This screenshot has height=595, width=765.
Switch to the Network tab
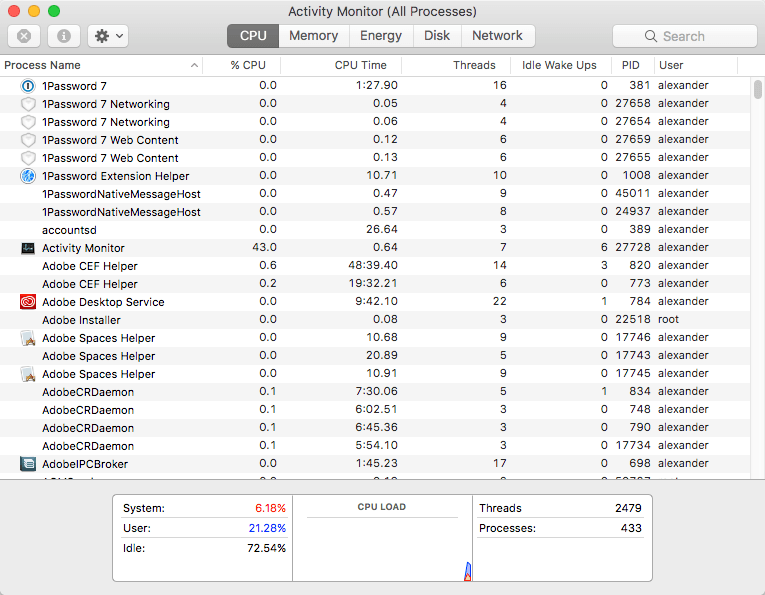[x=497, y=36]
